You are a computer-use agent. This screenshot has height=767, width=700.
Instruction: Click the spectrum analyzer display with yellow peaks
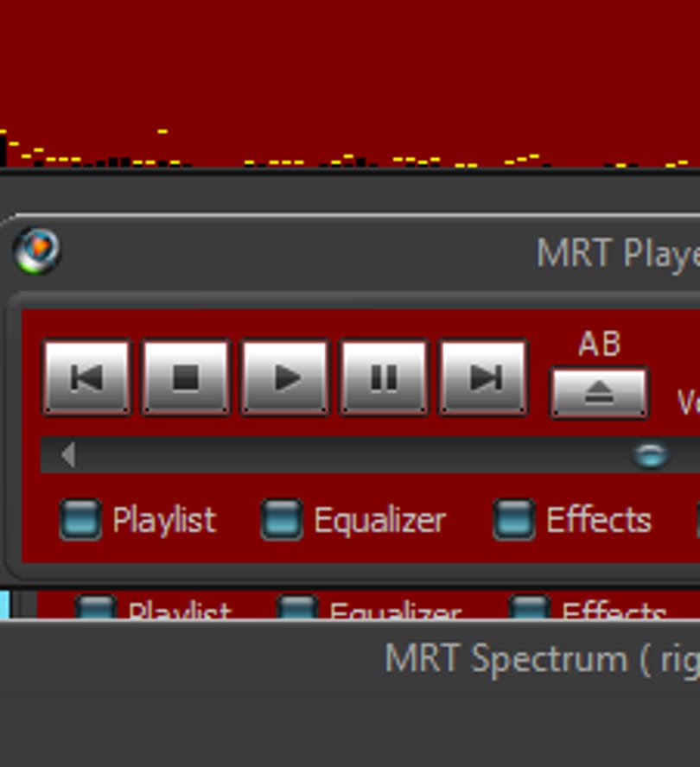[350, 83]
